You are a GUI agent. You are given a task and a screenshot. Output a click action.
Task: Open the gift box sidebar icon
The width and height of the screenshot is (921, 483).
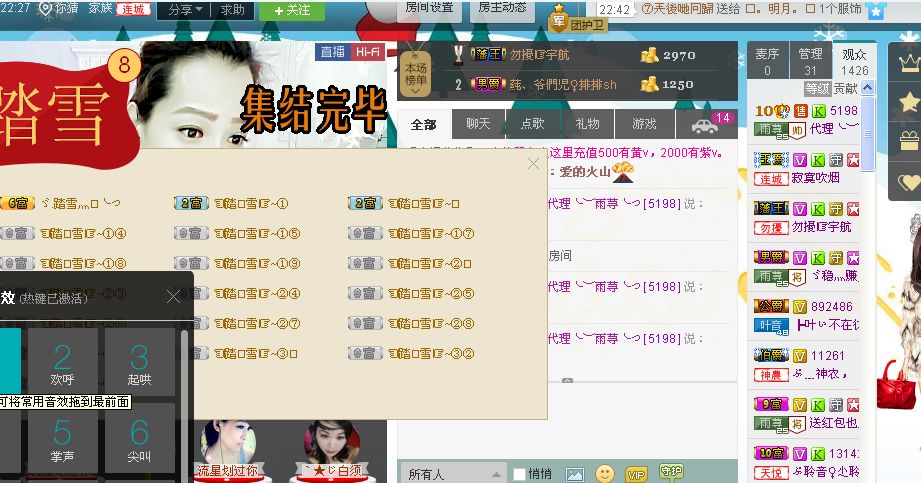point(908,140)
